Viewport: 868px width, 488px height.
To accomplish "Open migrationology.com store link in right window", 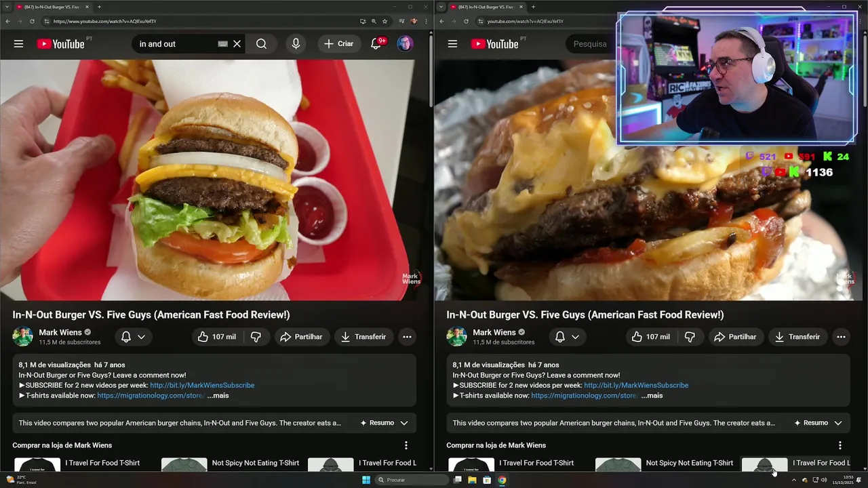I will coord(585,395).
